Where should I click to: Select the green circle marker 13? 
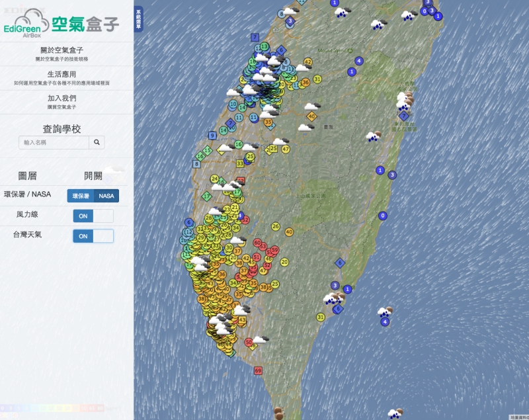click(264, 46)
